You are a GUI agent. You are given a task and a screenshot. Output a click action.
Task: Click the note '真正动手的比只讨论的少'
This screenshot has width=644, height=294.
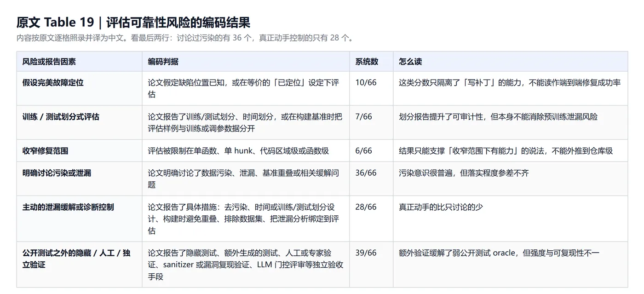441,207
